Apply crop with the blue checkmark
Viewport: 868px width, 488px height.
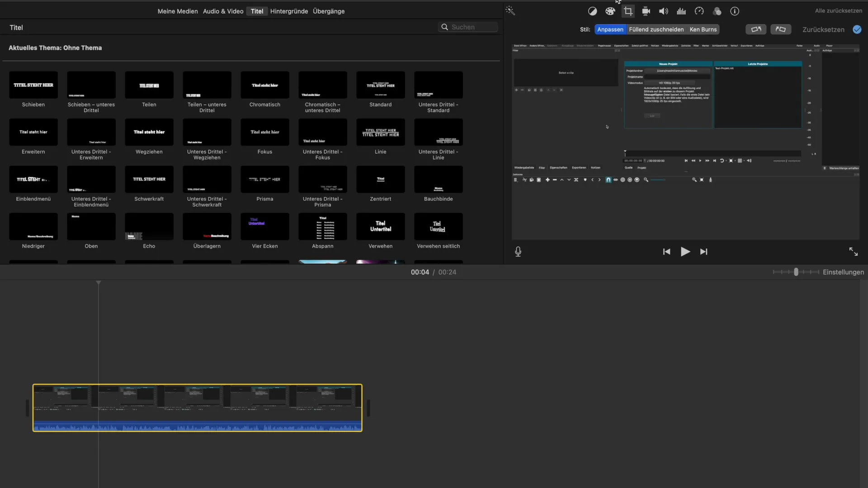coord(857,29)
